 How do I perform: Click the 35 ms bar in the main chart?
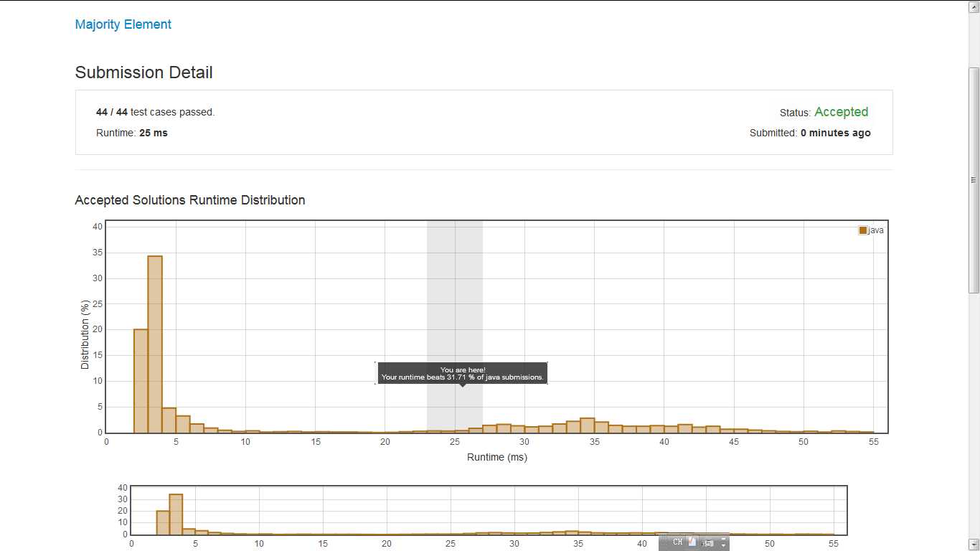click(x=601, y=427)
